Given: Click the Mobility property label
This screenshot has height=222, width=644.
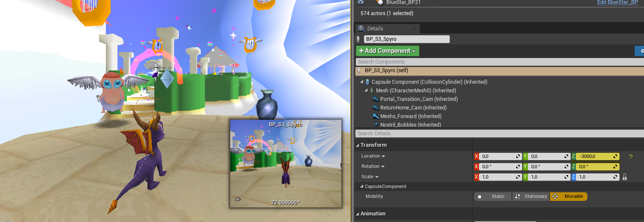Looking at the screenshot, I should [374, 196].
